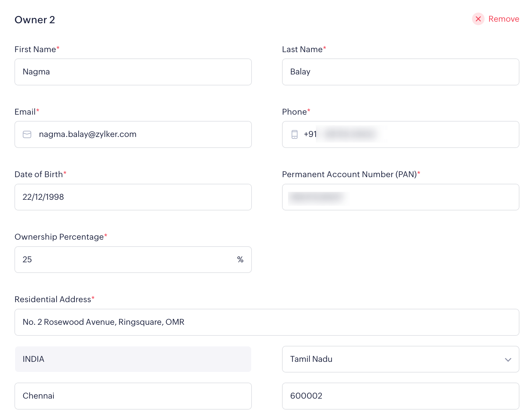Click the percent symbol in Ownership field

coord(240,259)
